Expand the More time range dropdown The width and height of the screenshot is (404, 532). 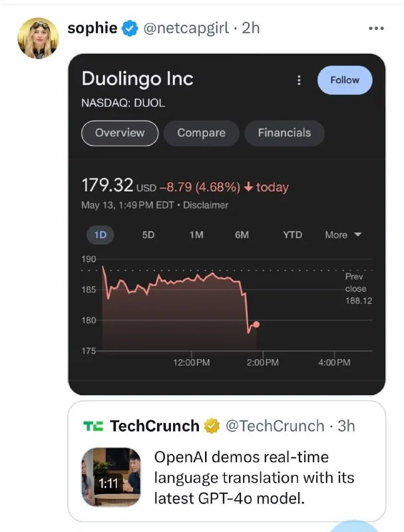[343, 235]
